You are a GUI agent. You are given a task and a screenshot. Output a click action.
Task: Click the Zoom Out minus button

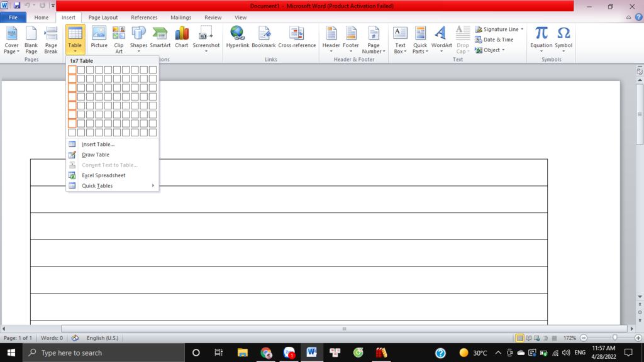584,338
